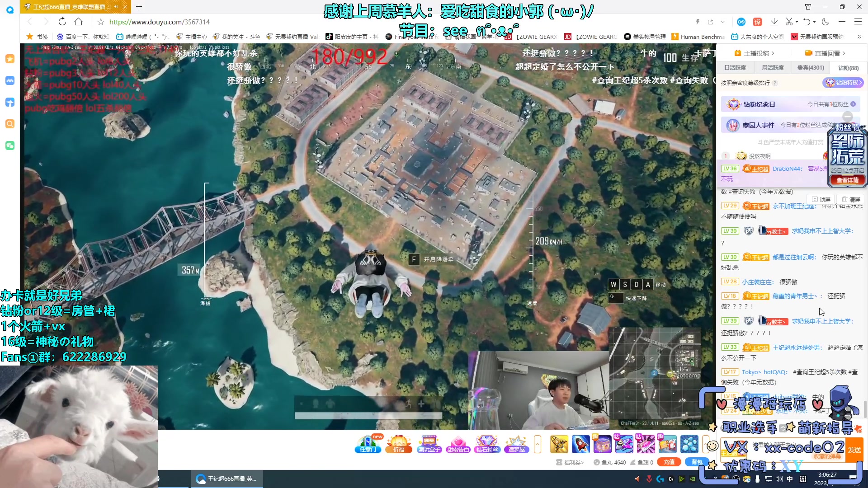Open the 任意门 activity icon
The width and height of the screenshot is (868, 488).
(x=368, y=444)
